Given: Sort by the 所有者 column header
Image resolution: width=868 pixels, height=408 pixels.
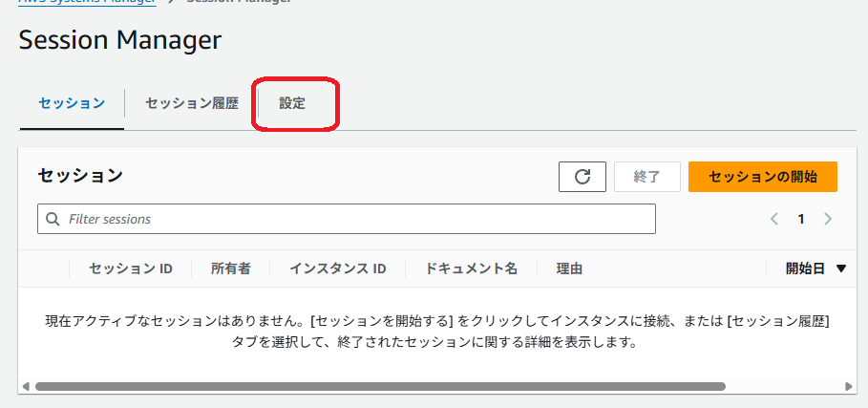Looking at the screenshot, I should pyautogui.click(x=230, y=269).
